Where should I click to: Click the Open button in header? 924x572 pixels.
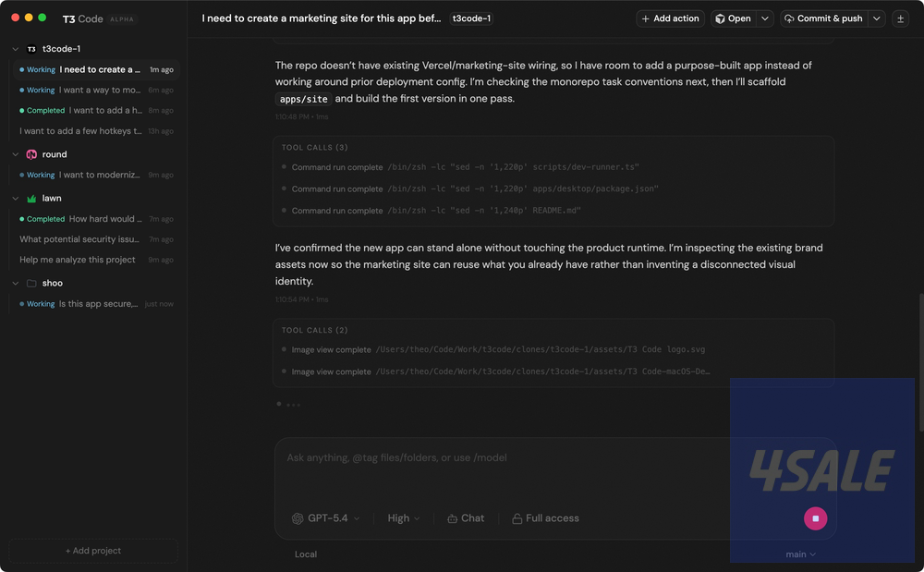coord(734,18)
